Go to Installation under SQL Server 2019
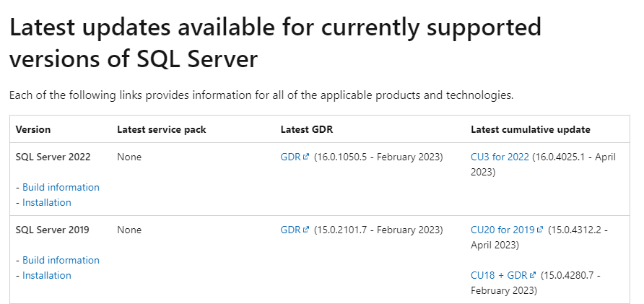Viewport: 644px width, 304px height. 47,275
